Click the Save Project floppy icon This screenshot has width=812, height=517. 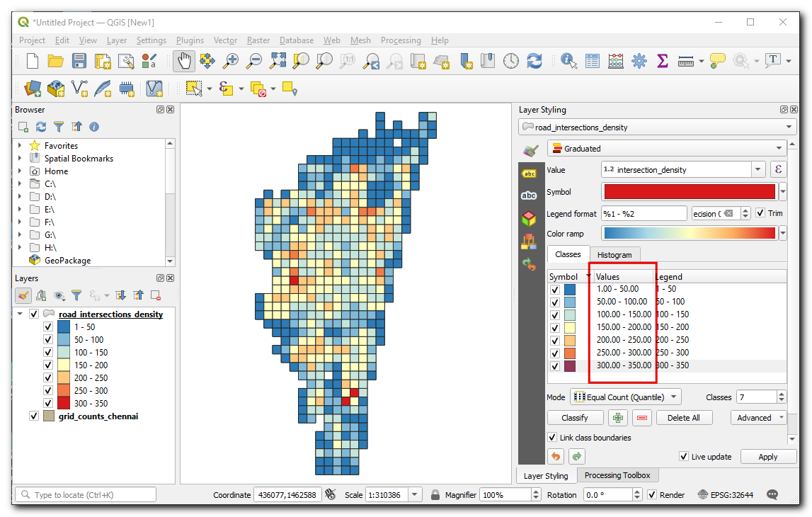(x=79, y=62)
